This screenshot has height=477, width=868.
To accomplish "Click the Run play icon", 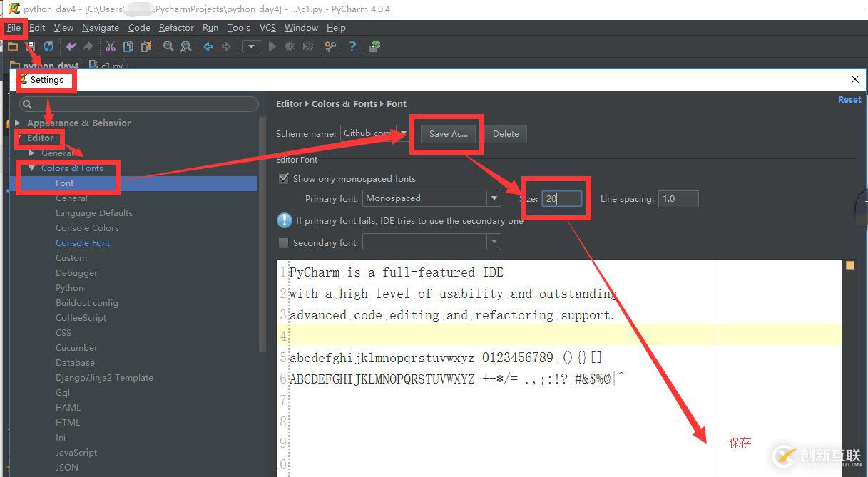I will click(x=272, y=46).
